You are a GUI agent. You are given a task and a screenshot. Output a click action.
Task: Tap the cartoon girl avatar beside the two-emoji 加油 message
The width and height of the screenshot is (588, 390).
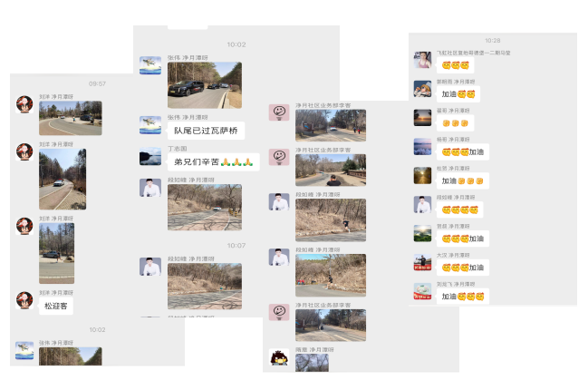pos(422,89)
